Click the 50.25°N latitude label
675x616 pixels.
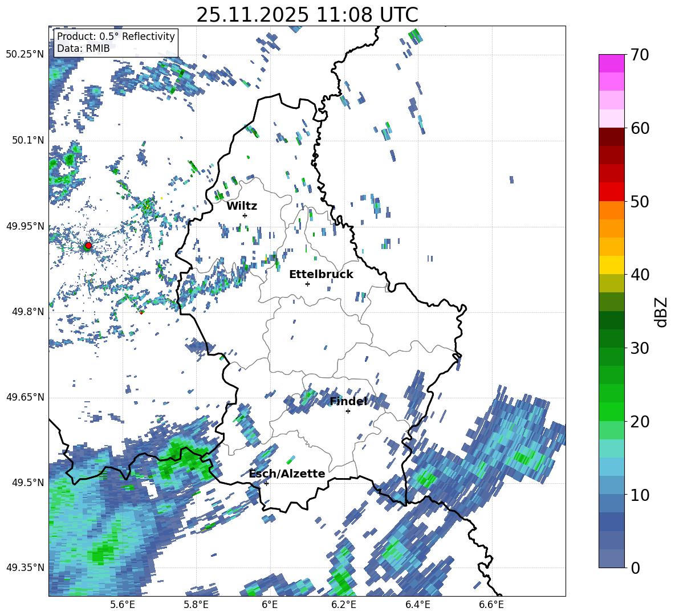coord(25,55)
